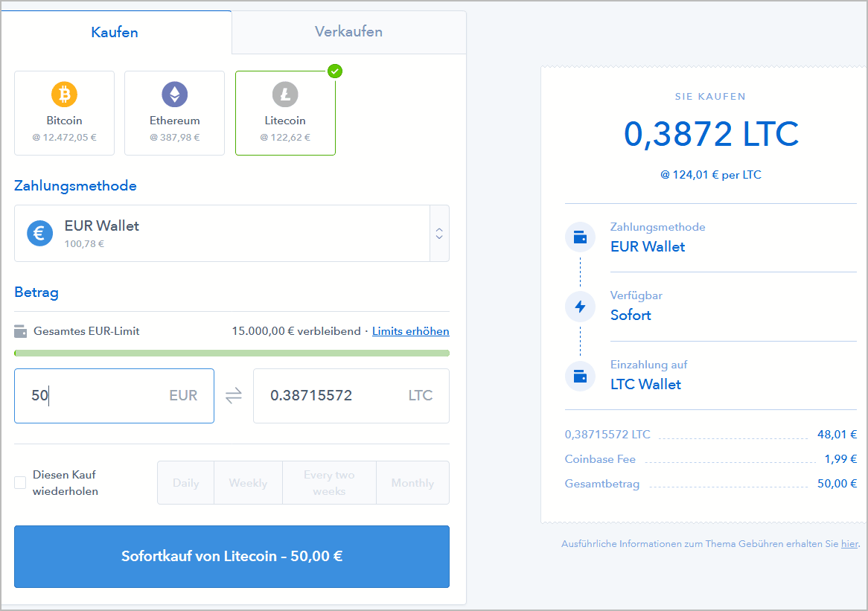Open the 'Limits erhöhen' link
Screen dimensions: 868x611
(x=410, y=331)
